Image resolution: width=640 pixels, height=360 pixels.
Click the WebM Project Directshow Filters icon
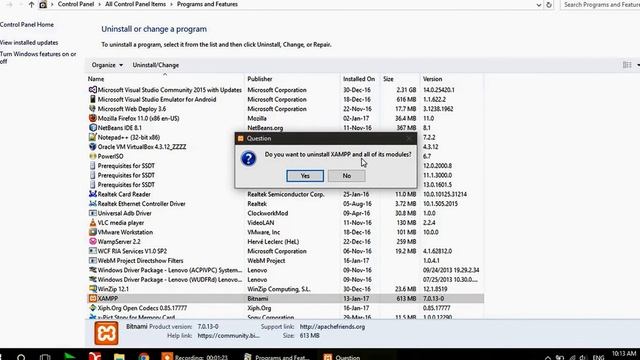[x=93, y=260]
